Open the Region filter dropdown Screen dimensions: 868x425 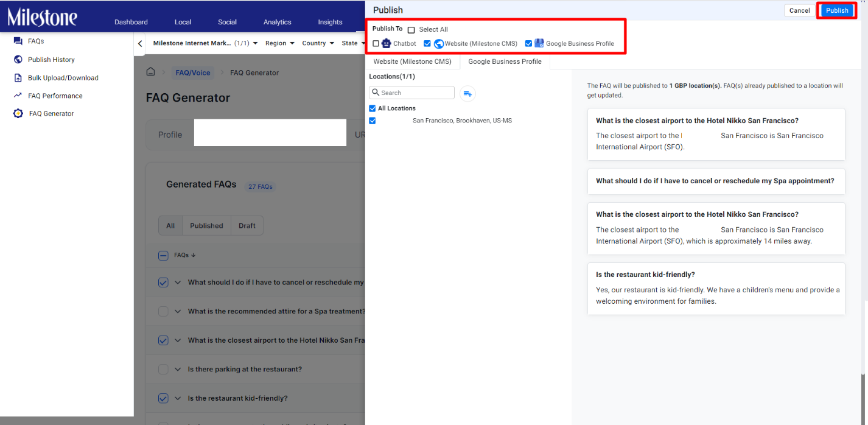[x=280, y=43]
